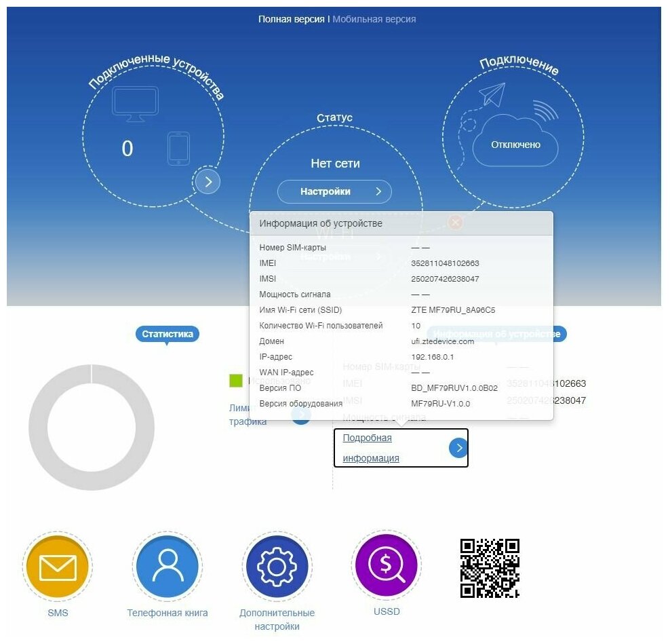This screenshot has height=644, width=670.
Task: Click the Номер SIM-карты label in popup
Action: click(x=292, y=248)
